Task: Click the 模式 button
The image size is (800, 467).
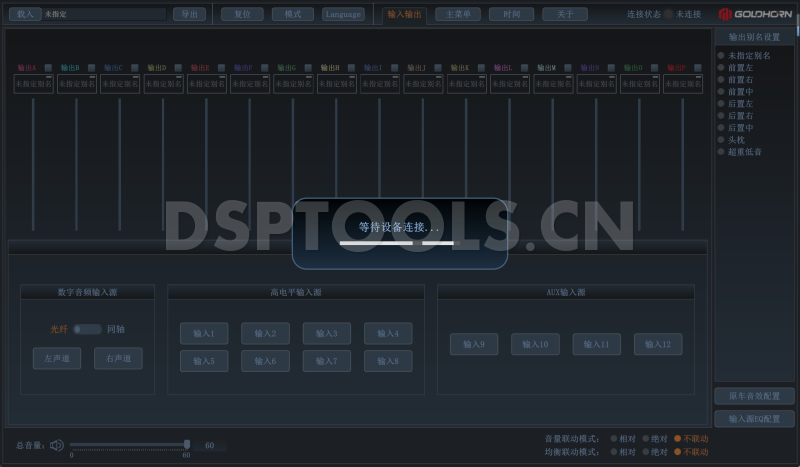Action: (x=293, y=14)
